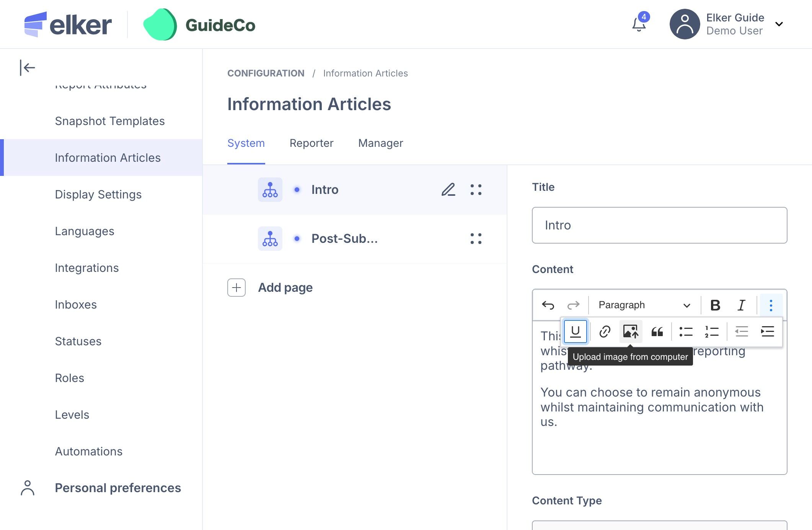812x530 pixels.
Task: Toggle underline formatting
Action: click(x=575, y=332)
